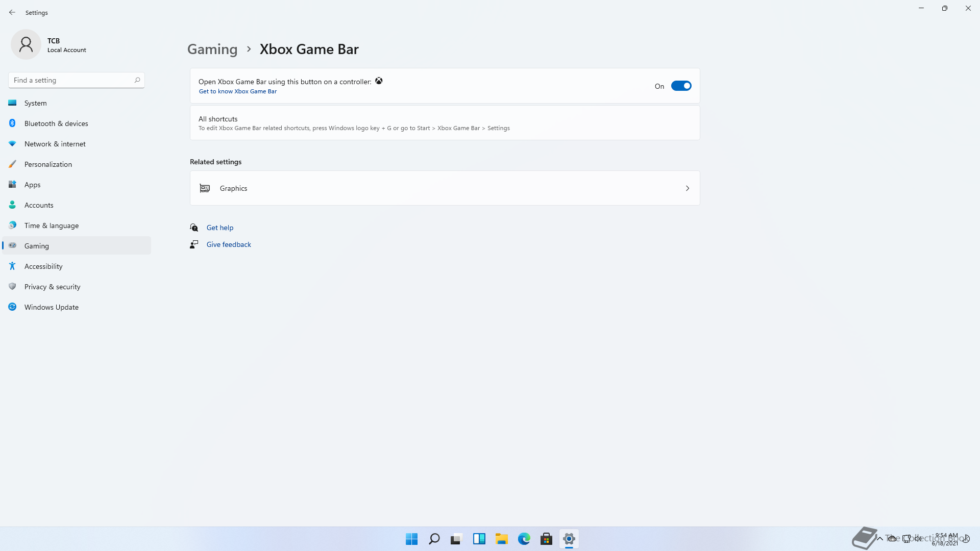This screenshot has height=551, width=980.
Task: Select Privacy & security in sidebar
Action: click(77, 287)
